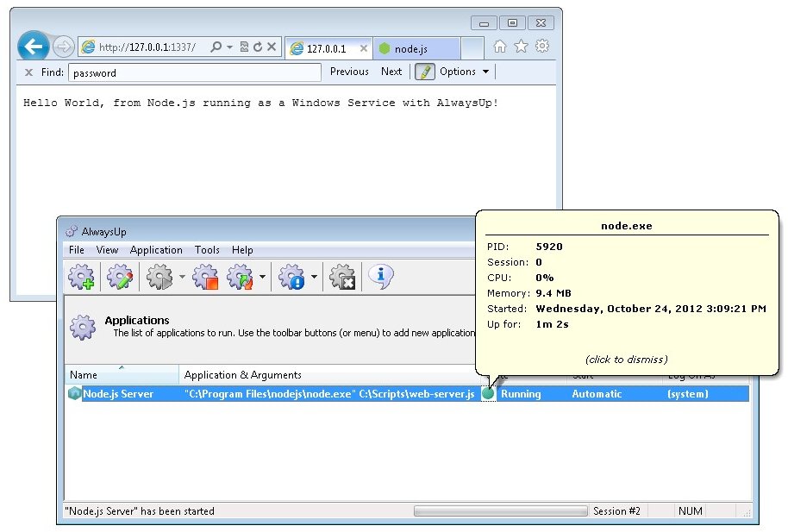Click the NUM status bar indicator
Viewport: 788px width, 532px height.
pyautogui.click(x=690, y=511)
